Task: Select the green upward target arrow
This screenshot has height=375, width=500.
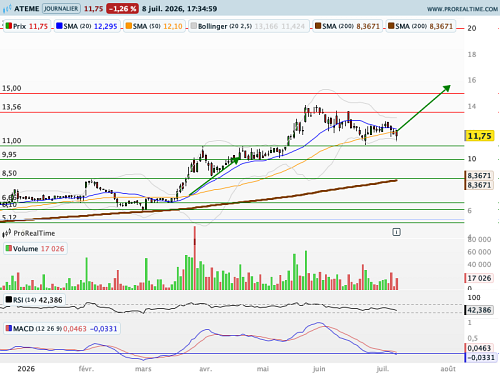Action: (x=424, y=108)
